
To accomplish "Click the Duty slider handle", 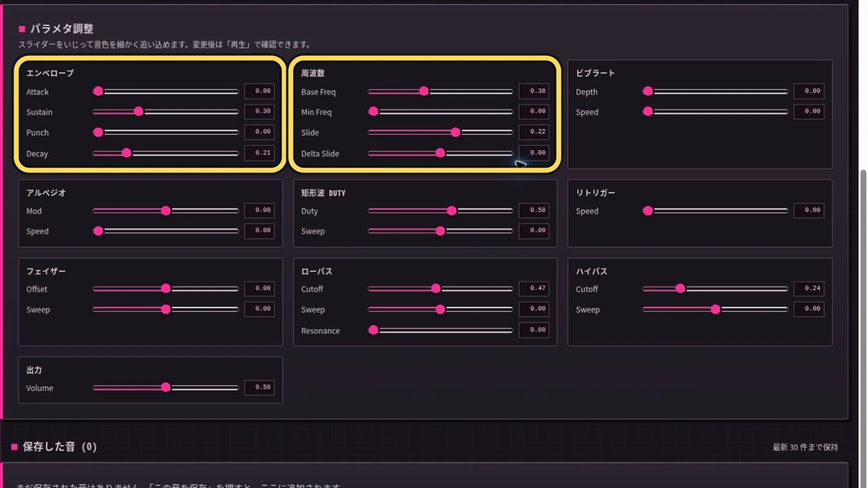I will (x=452, y=210).
